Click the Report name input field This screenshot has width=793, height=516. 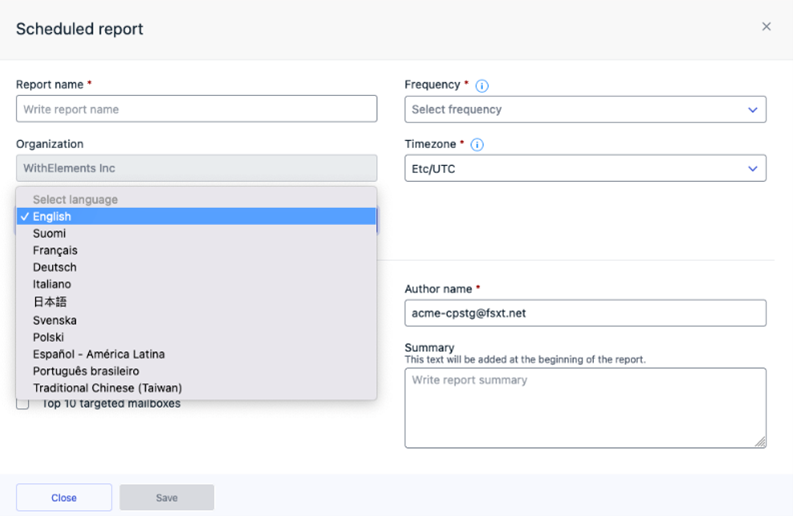tap(196, 109)
